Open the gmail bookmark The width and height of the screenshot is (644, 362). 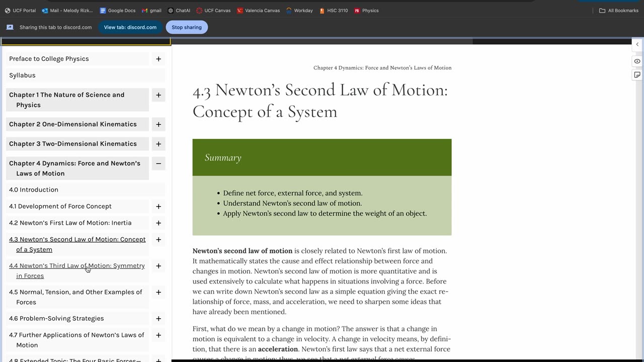pos(151,11)
